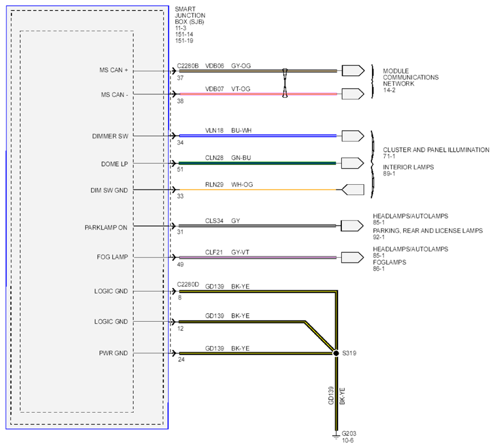The image size is (495, 448).
Task: Open page reference 151-19
Action: (184, 41)
